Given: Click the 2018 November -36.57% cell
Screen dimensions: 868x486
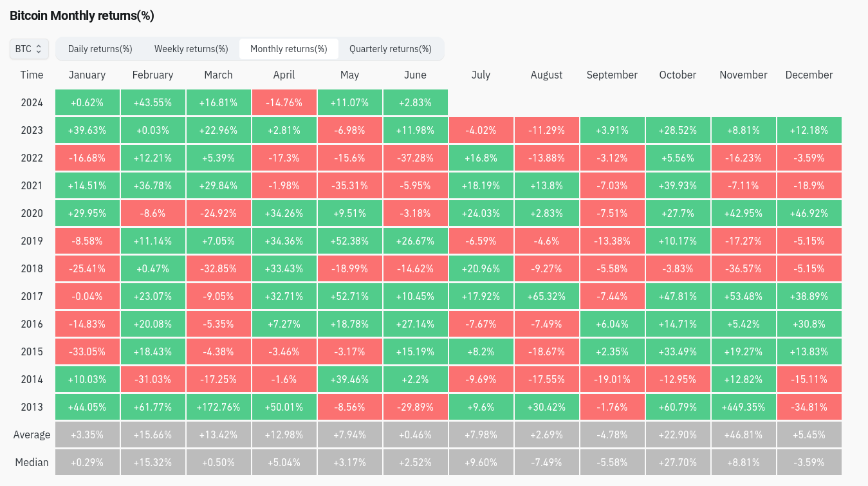Looking at the screenshot, I should [x=743, y=268].
